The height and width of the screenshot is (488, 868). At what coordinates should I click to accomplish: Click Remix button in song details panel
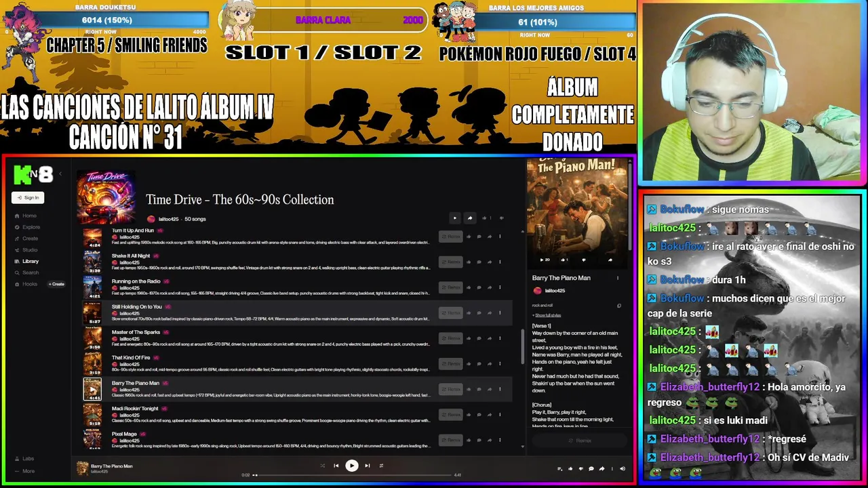[579, 441]
